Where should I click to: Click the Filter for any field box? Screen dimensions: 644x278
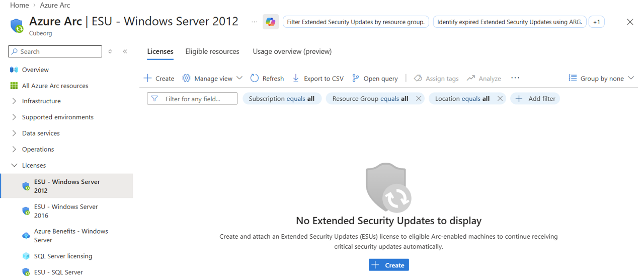(x=192, y=99)
